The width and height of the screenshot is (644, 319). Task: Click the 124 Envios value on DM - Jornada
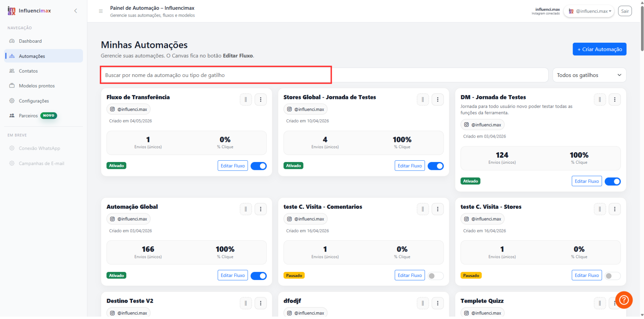pyautogui.click(x=502, y=155)
